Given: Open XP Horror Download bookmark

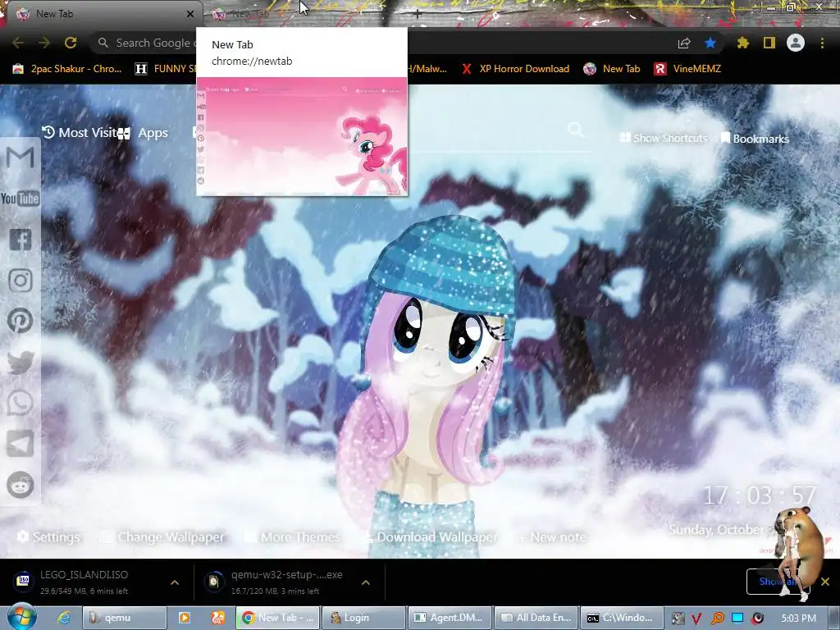Looking at the screenshot, I should 515,69.
